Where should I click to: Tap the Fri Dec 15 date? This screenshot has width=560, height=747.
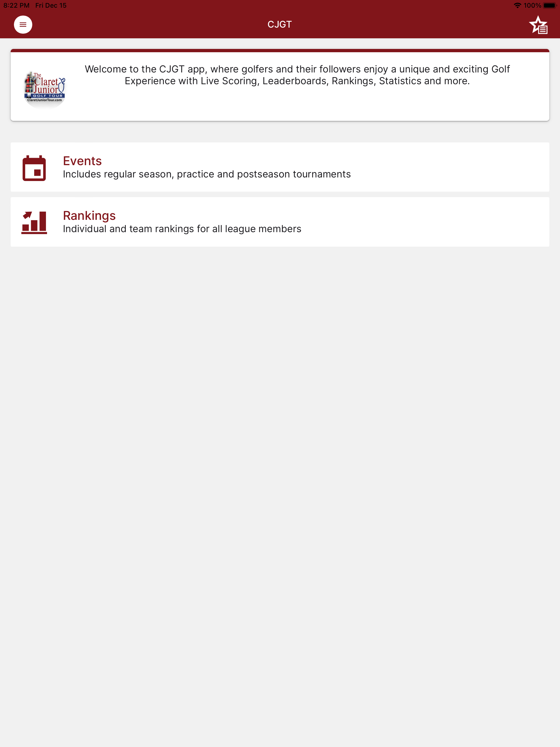(51, 5)
